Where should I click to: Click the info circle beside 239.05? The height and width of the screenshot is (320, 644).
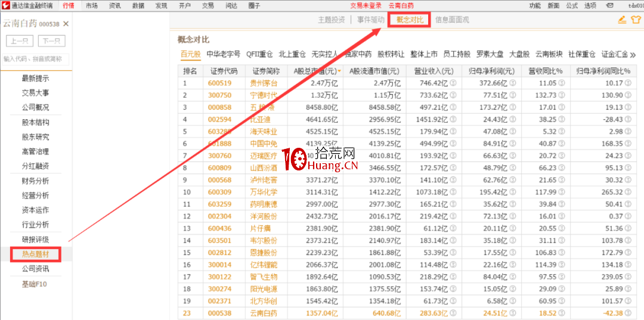627,276
